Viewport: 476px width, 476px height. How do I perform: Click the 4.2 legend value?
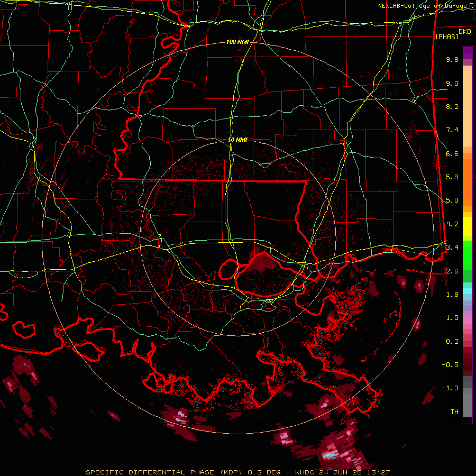tap(452, 224)
